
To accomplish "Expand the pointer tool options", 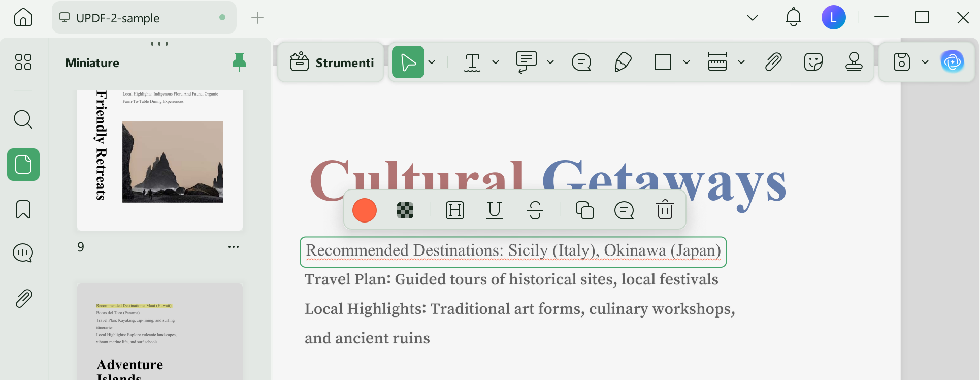I will (x=432, y=62).
